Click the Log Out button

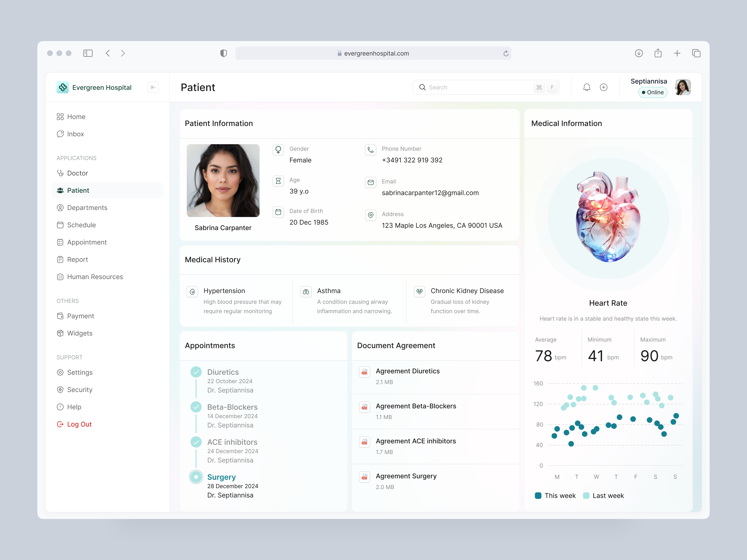[x=79, y=424]
